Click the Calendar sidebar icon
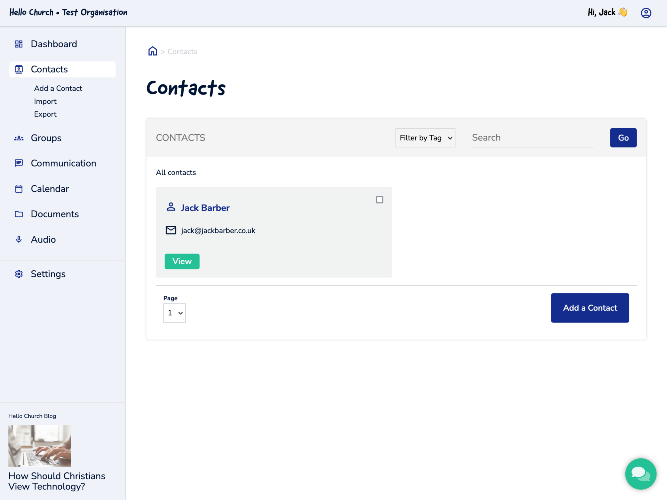 click(x=19, y=189)
